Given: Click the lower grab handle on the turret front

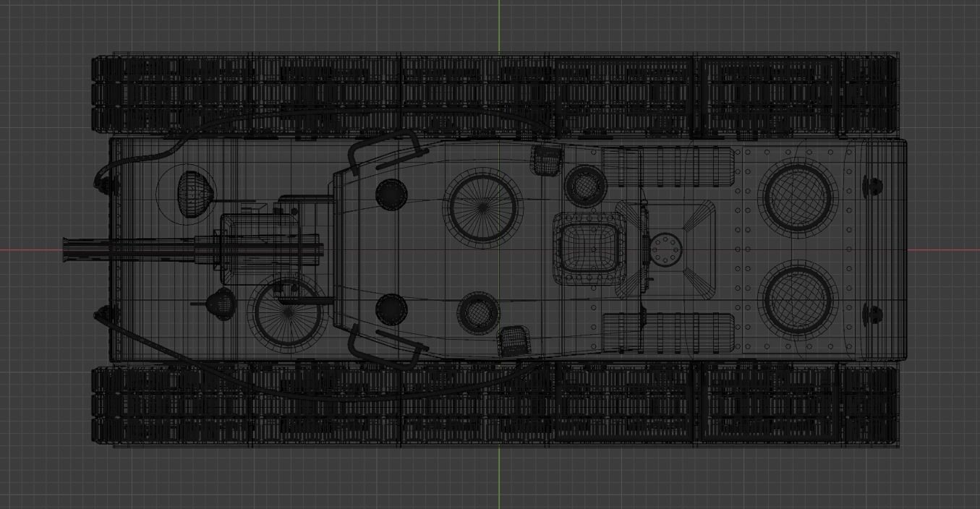Looking at the screenshot, I should pos(385,348).
